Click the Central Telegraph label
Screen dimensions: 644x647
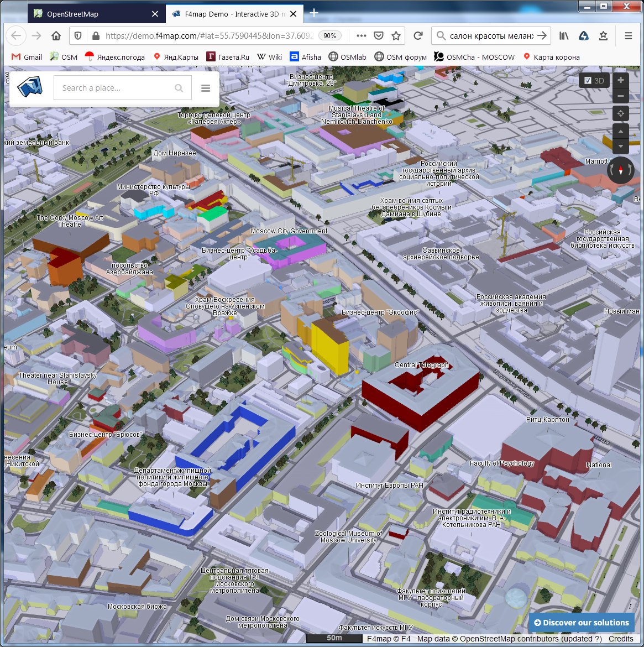[x=422, y=365]
